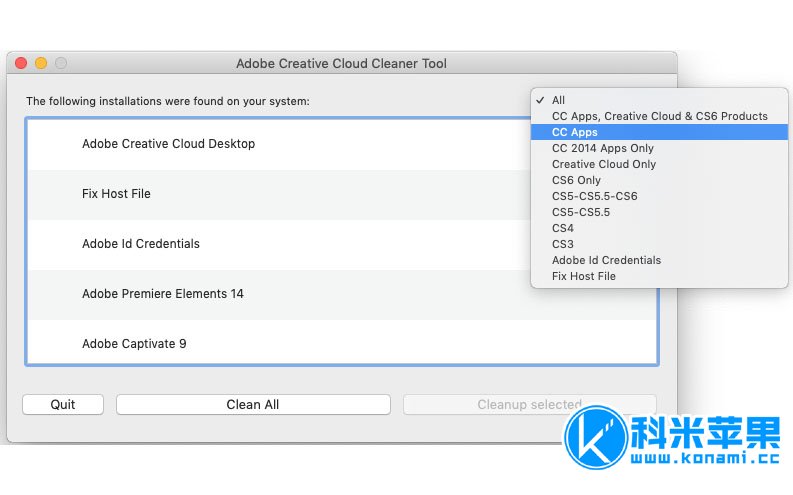
Task: Click the Cleanup selected button
Action: click(x=530, y=404)
